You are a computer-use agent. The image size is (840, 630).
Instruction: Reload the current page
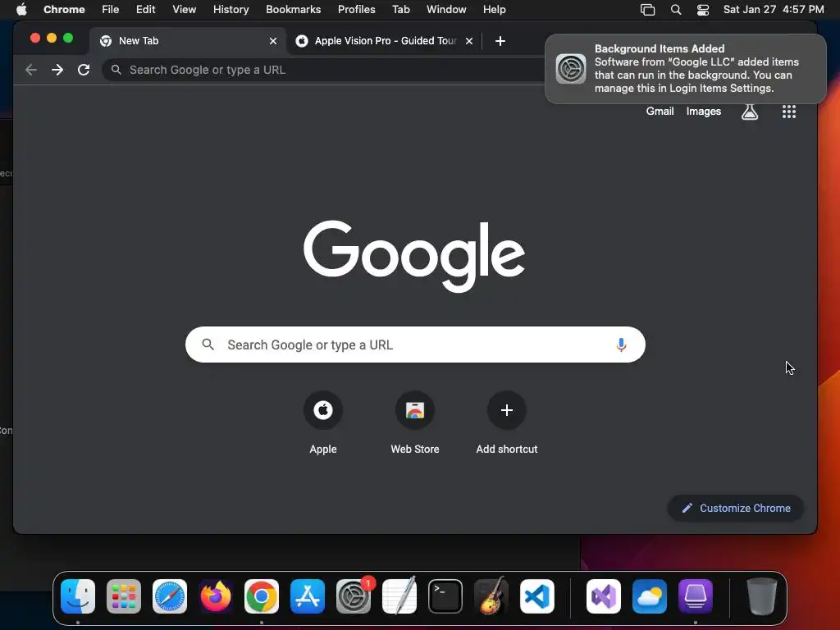[84, 70]
